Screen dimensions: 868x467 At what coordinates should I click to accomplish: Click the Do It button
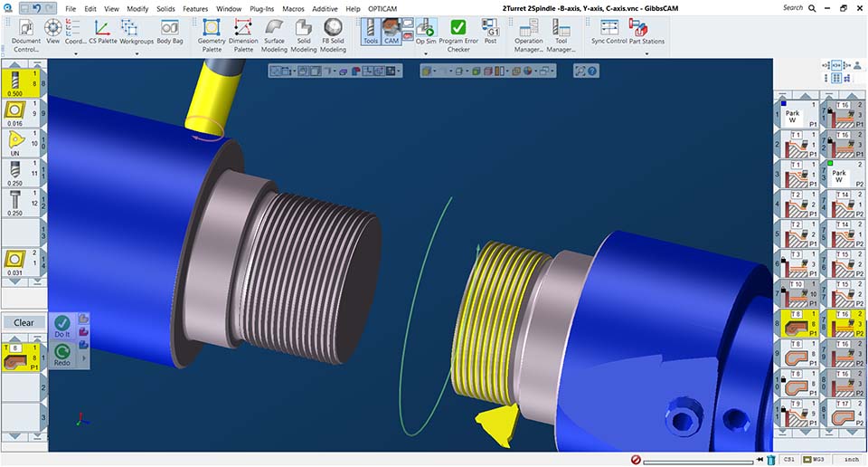coord(62,327)
